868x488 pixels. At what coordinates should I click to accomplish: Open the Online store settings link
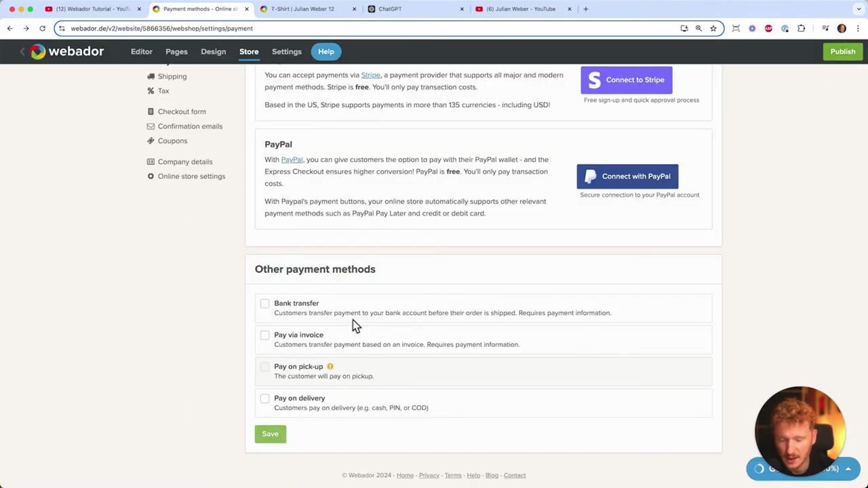point(191,176)
